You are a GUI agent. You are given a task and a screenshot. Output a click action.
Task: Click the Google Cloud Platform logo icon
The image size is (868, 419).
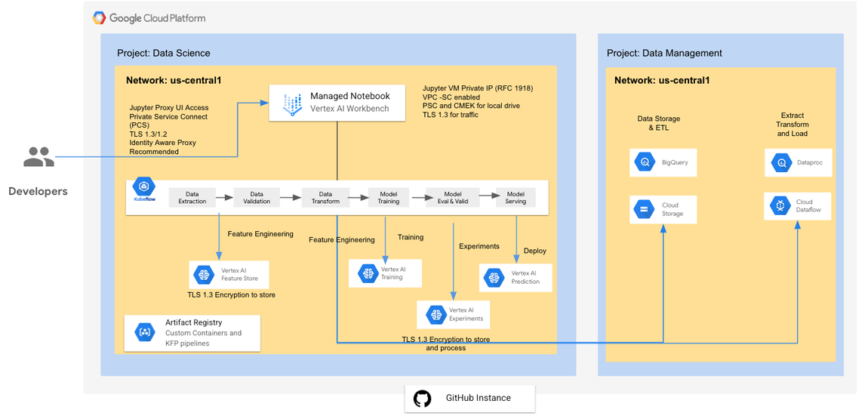pos(99,18)
